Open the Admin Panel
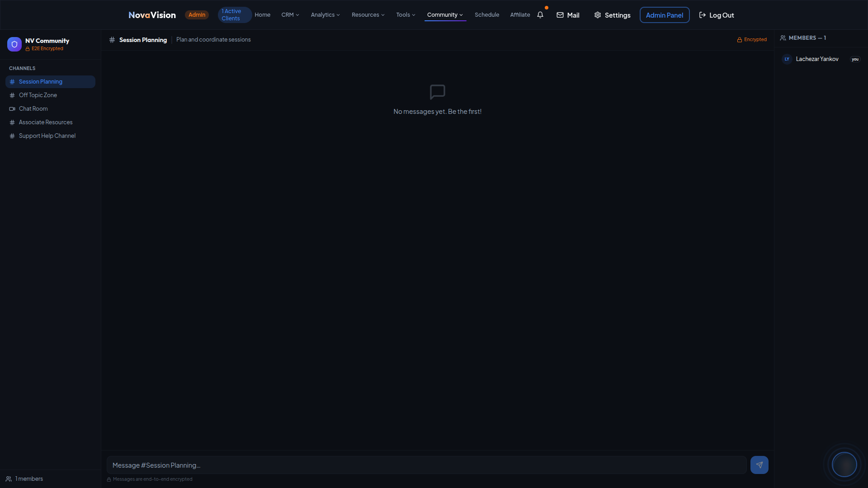Viewport: 868px width, 488px height. (x=664, y=15)
